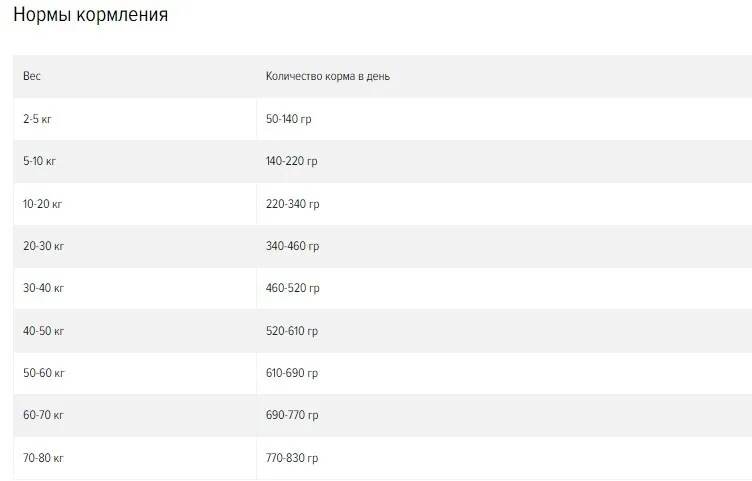
Task: Click the '520-610 гр' value
Action: point(292,331)
